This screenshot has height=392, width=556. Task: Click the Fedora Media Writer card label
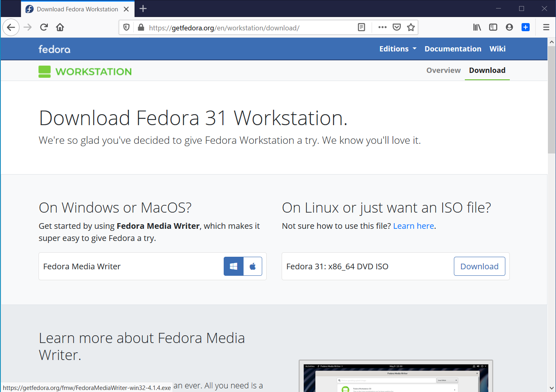pyautogui.click(x=82, y=266)
